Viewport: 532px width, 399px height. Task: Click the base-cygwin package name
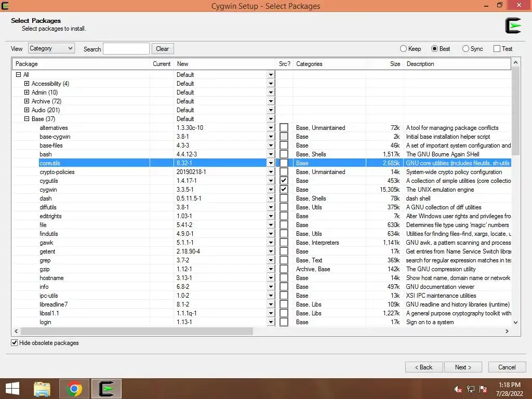click(x=55, y=137)
